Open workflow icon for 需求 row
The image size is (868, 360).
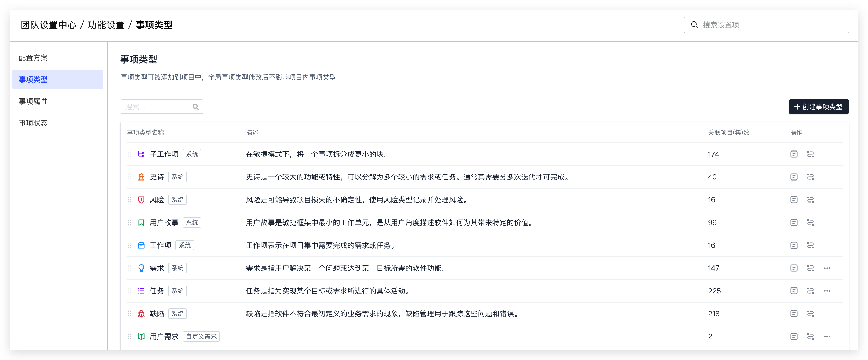tap(810, 268)
